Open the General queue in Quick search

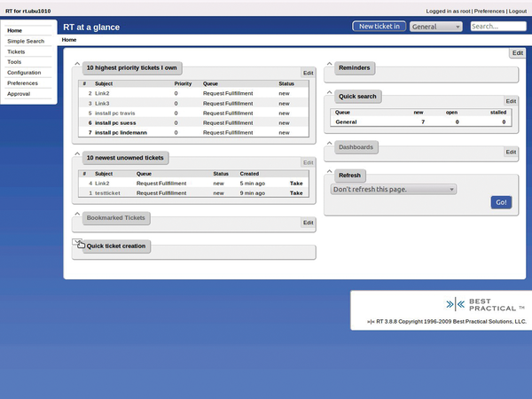click(x=346, y=121)
